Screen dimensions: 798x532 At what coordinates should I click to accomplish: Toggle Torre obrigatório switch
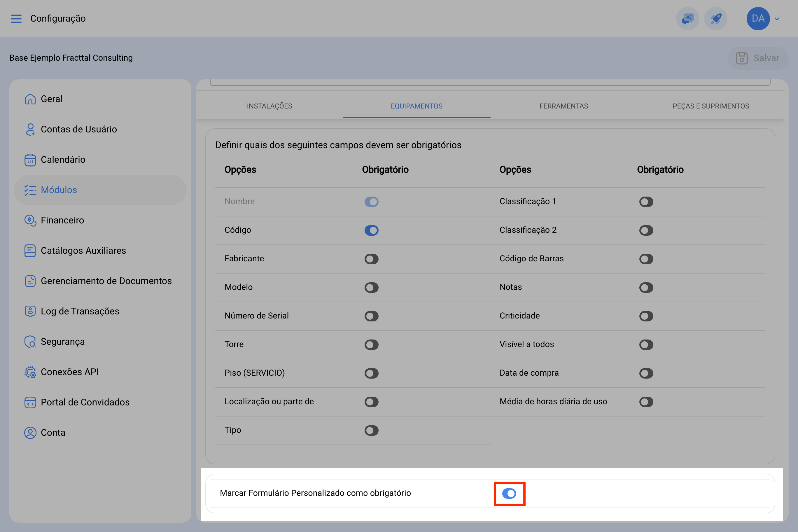tap(372, 345)
